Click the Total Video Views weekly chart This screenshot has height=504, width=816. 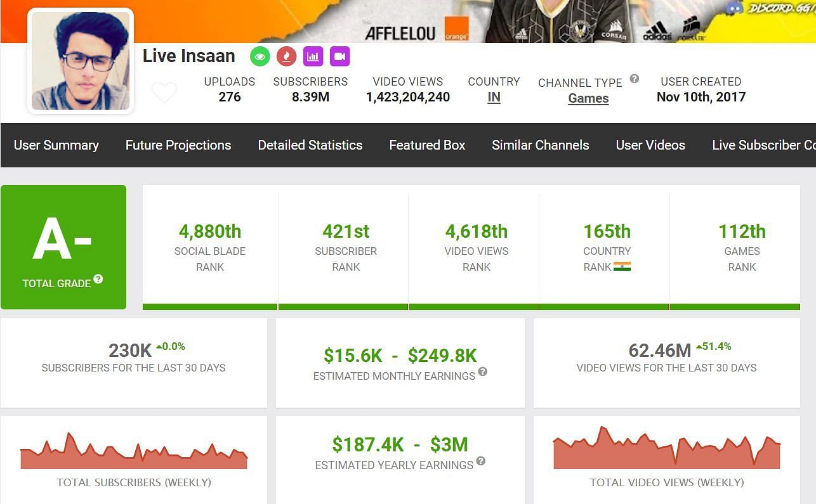pos(666,450)
